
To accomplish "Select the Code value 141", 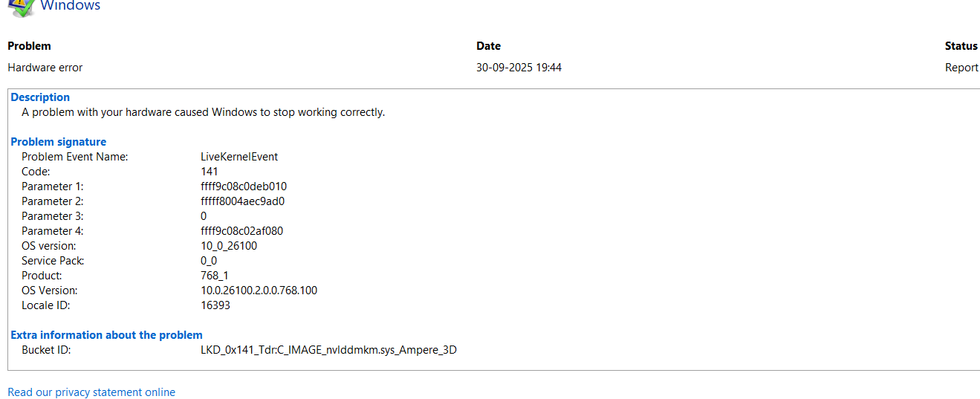I will [x=209, y=172].
